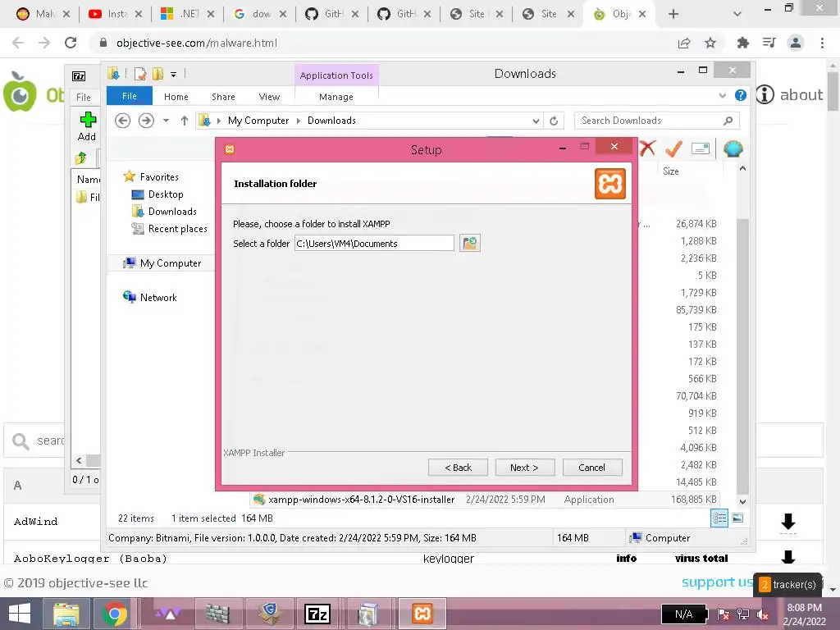Open the Chrome three-dot menu

[x=822, y=43]
